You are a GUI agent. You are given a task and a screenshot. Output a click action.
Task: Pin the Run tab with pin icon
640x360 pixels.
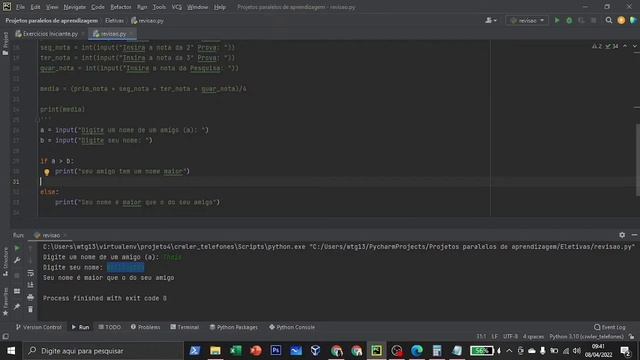(x=17, y=306)
